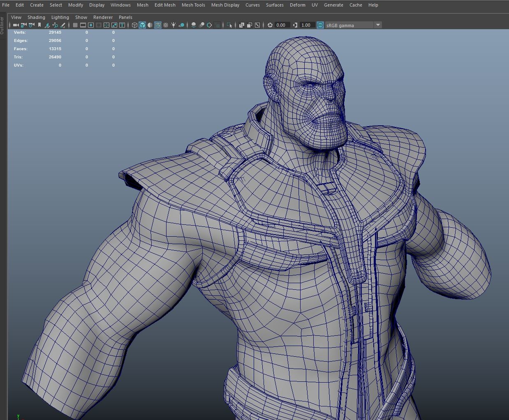Open the Deform menu
Image resolution: width=509 pixels, height=420 pixels.
click(297, 5)
